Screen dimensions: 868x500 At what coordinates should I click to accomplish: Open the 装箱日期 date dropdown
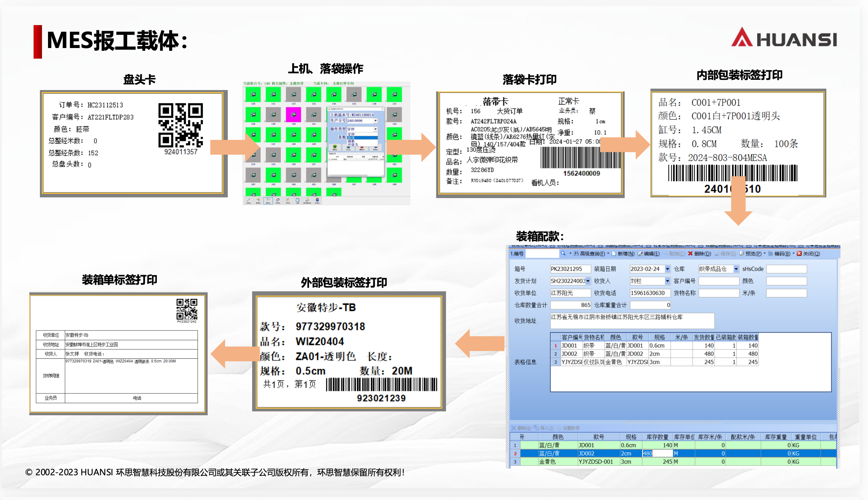click(667, 269)
